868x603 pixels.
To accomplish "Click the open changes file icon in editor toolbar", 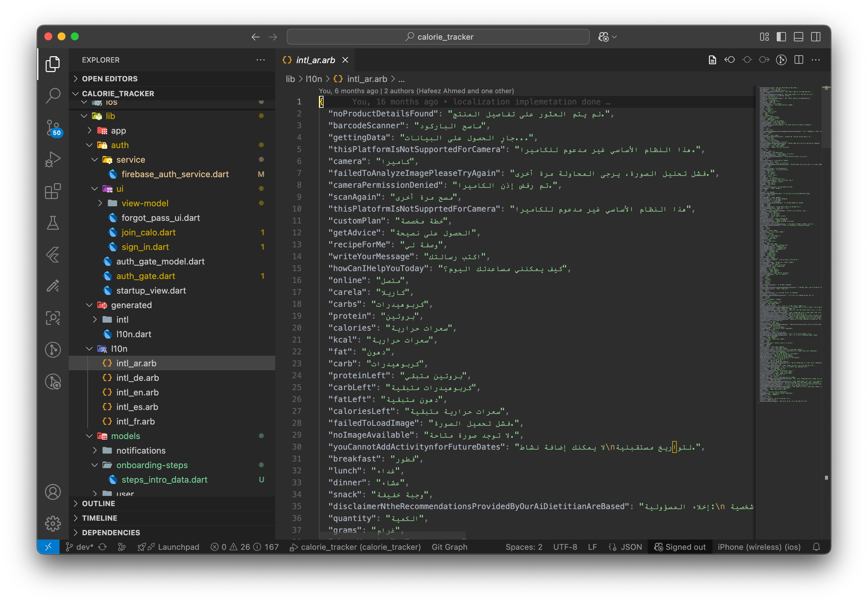I will (712, 60).
